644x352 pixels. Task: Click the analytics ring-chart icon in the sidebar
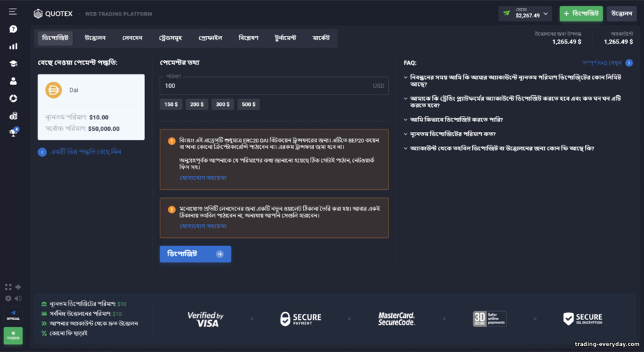tap(13, 99)
